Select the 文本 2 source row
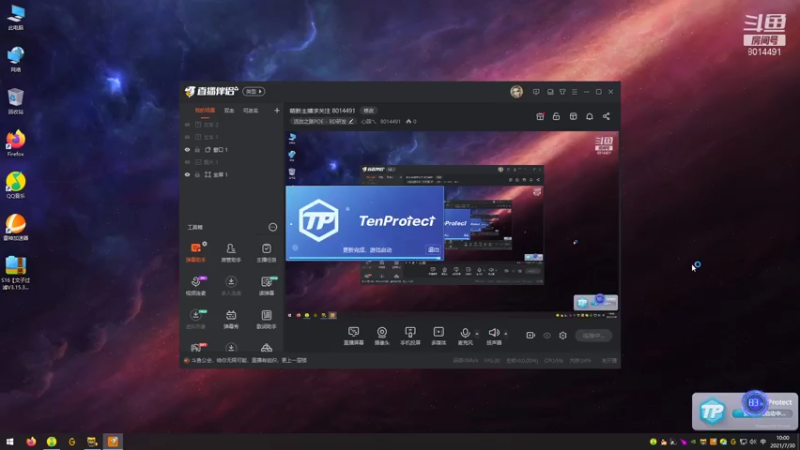The width and height of the screenshot is (800, 450). pos(232,124)
